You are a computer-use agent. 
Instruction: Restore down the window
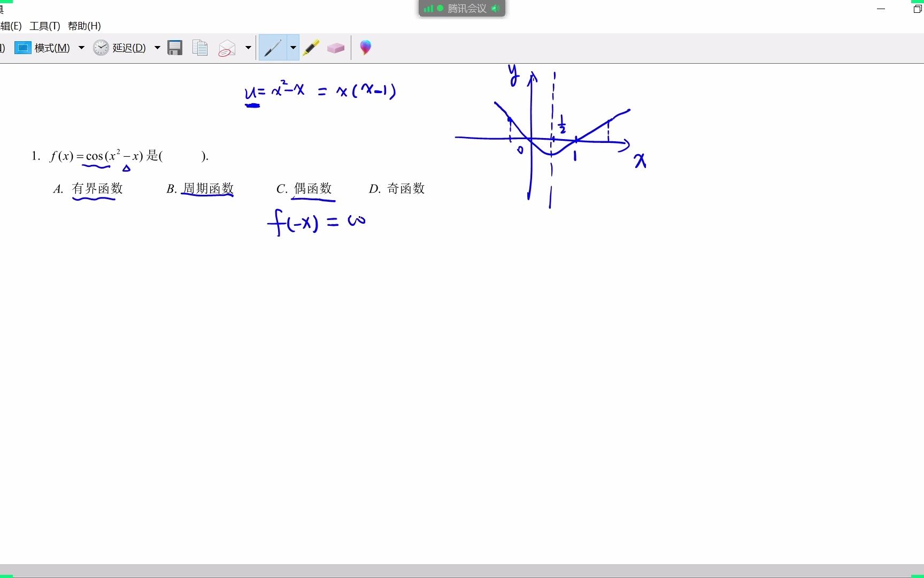tap(917, 9)
